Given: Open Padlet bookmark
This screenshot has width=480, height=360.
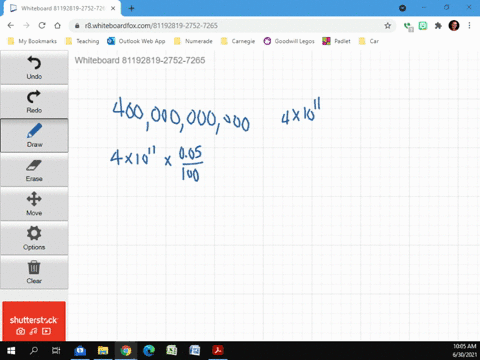Looking at the screenshot, I should coord(336,41).
